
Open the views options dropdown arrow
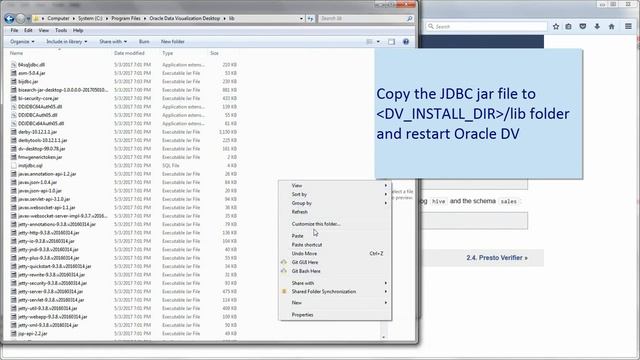378,42
